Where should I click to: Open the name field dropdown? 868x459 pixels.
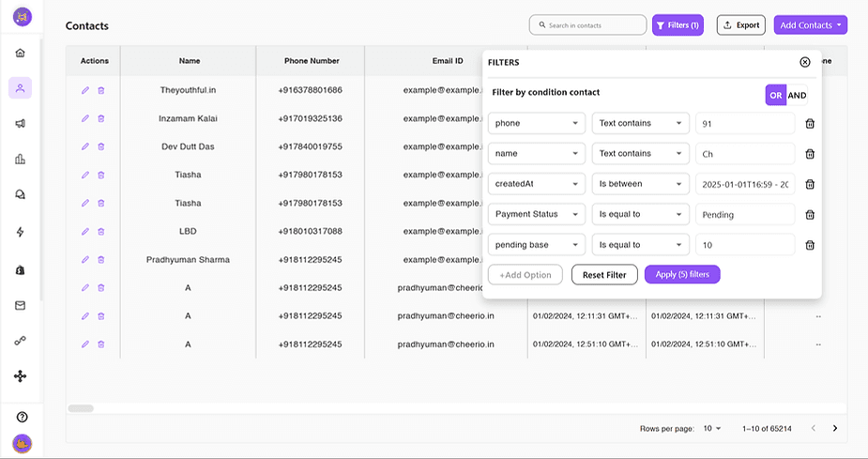pos(537,154)
